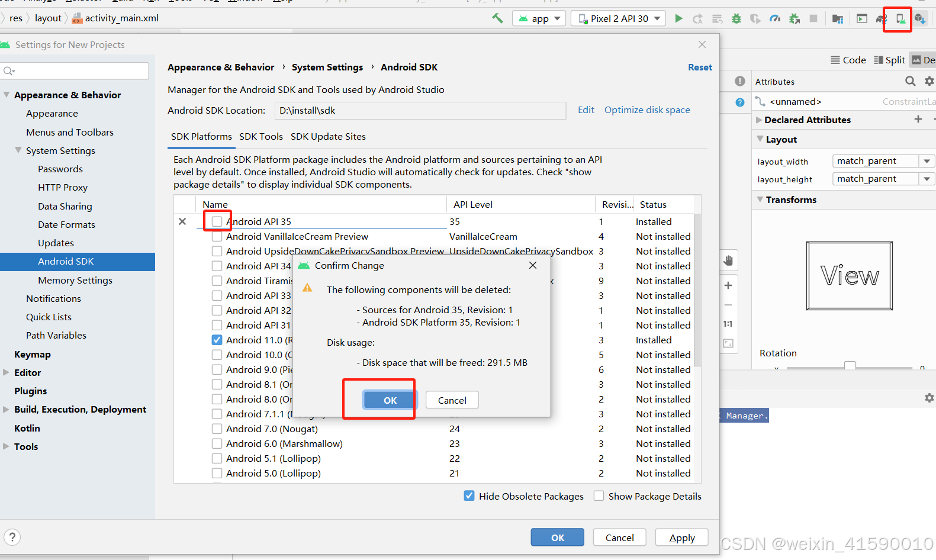936x560 pixels.
Task: Collapse the Layout section
Action: (760, 139)
